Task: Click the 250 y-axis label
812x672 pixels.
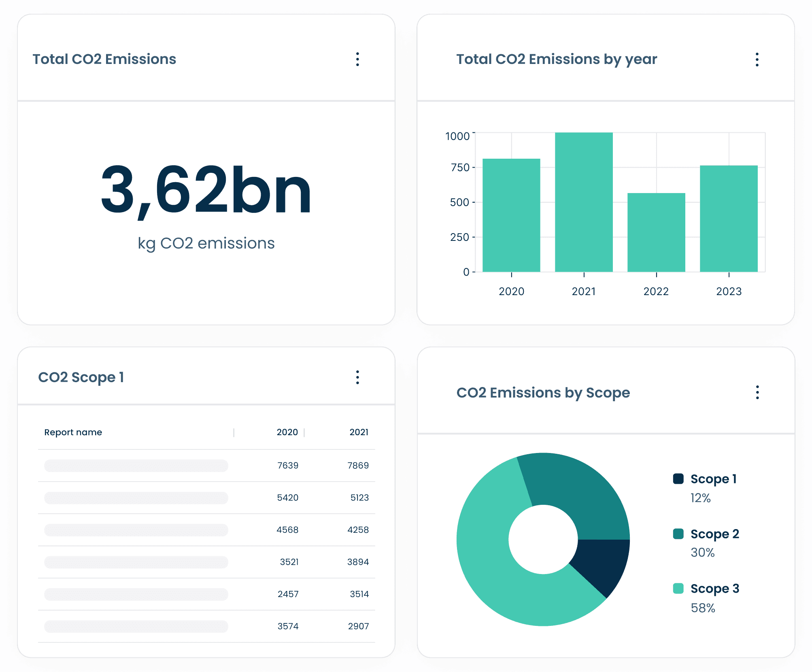Action: [460, 237]
